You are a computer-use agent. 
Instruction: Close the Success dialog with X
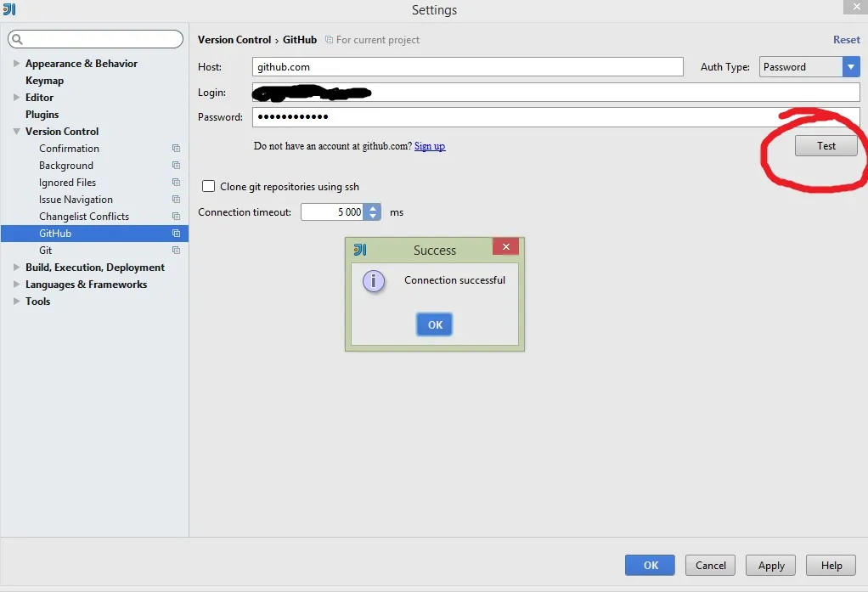coord(505,246)
